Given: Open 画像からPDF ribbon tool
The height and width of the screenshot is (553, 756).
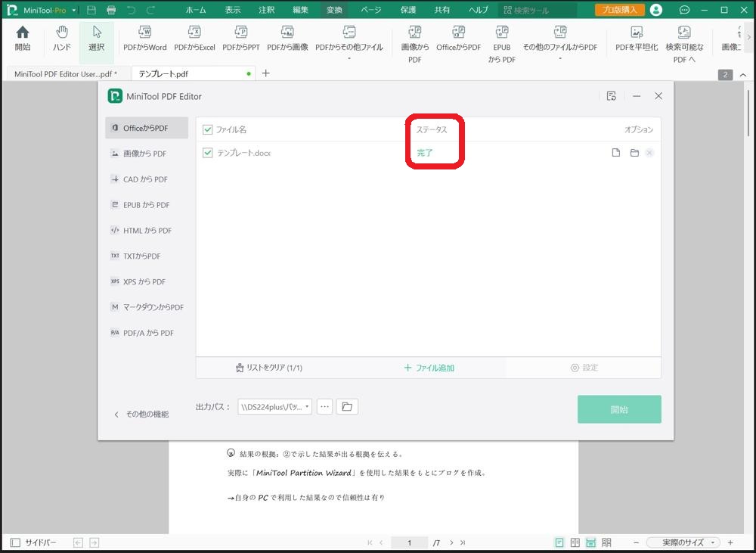Looking at the screenshot, I should pos(414,45).
